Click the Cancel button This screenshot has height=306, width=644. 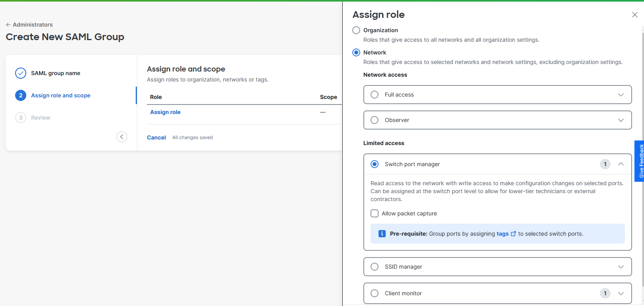[x=156, y=138]
